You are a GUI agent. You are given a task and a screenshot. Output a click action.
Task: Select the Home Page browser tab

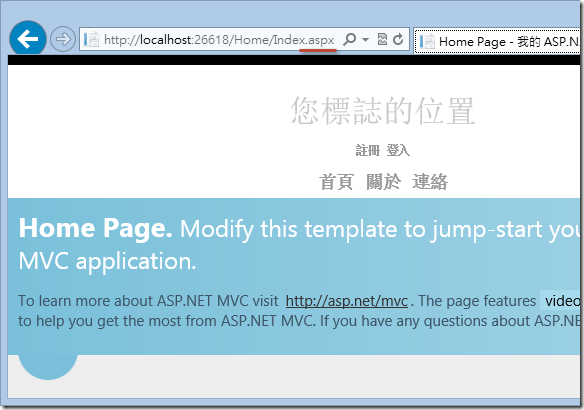point(497,41)
